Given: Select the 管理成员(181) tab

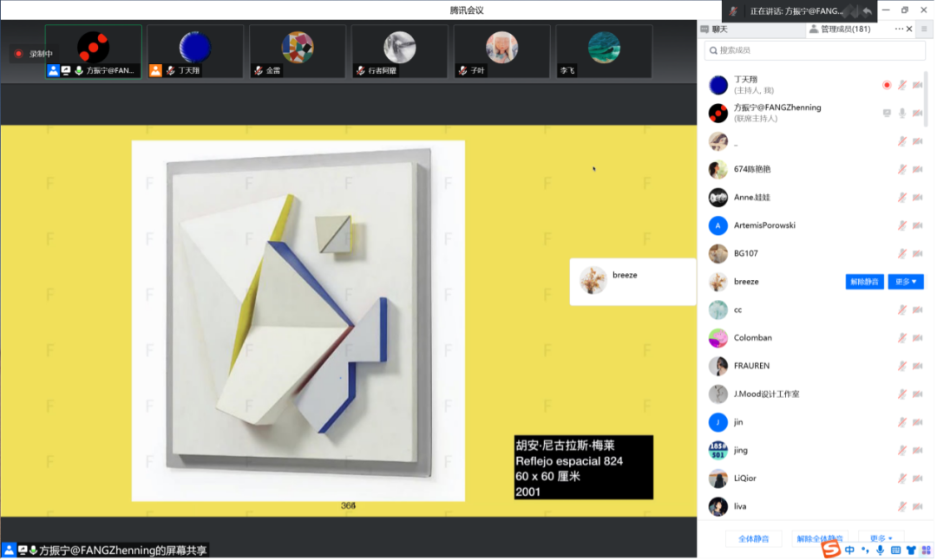Looking at the screenshot, I should pos(840,29).
